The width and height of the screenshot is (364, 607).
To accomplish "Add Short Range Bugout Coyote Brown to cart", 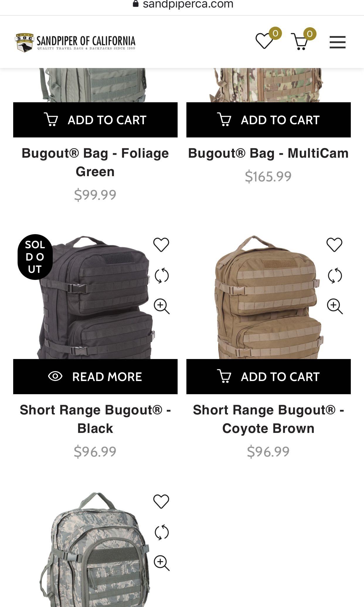I will click(268, 377).
